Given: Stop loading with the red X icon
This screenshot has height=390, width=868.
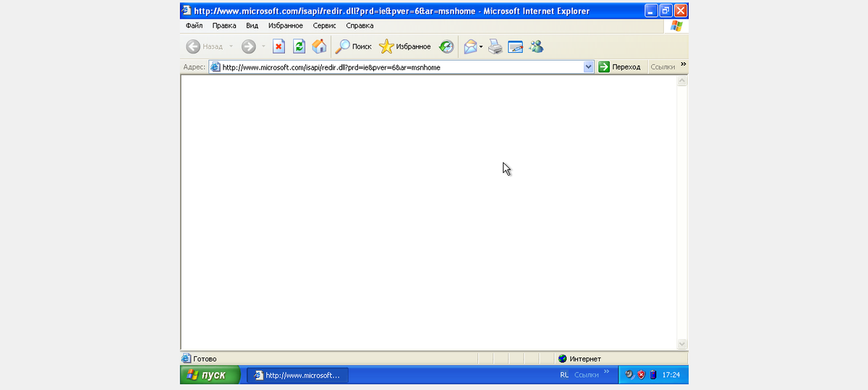Looking at the screenshot, I should (278, 46).
